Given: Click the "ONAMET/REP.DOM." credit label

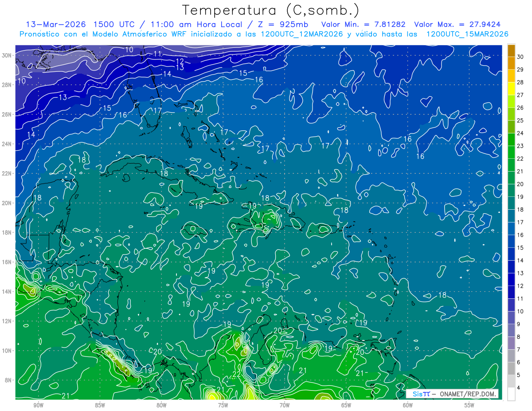Looking at the screenshot, I should (468, 394).
